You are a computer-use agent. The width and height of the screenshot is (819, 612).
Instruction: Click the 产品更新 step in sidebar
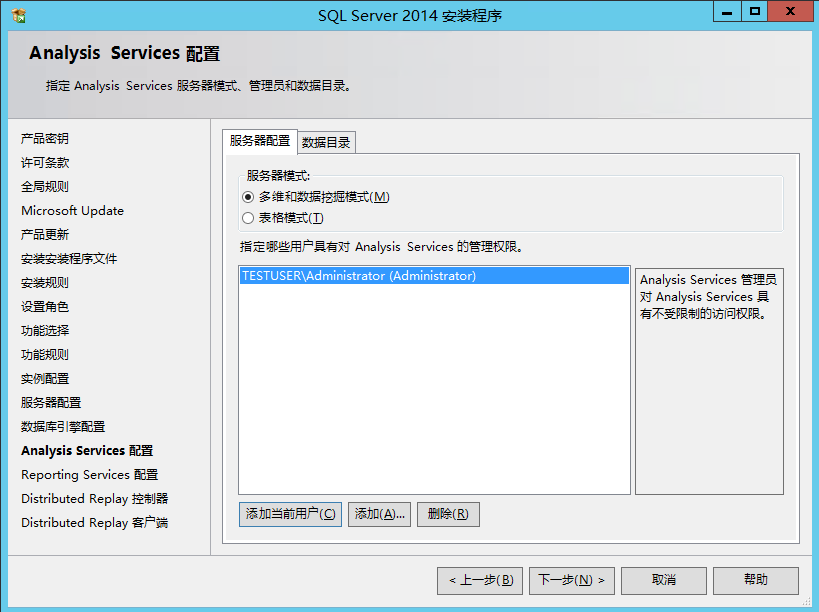pos(45,234)
